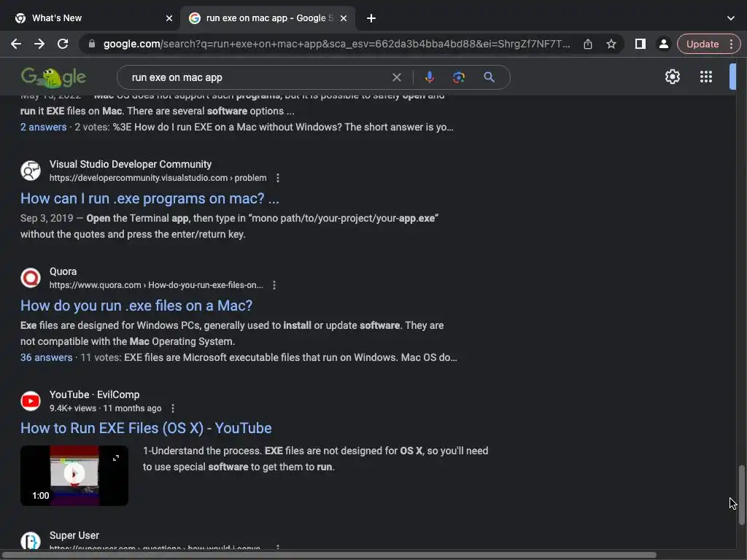747x560 pixels.
Task: Click the 'Sep 3, 2019' snippet date
Action: tap(47, 218)
